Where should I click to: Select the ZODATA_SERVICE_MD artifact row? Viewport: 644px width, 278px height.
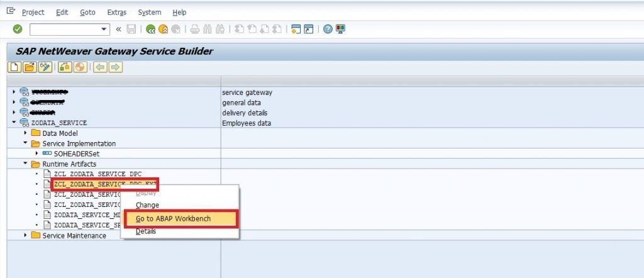click(87, 214)
